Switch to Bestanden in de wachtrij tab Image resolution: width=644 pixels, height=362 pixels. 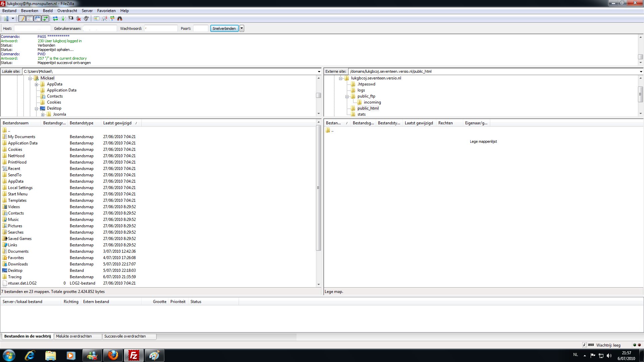(x=28, y=336)
